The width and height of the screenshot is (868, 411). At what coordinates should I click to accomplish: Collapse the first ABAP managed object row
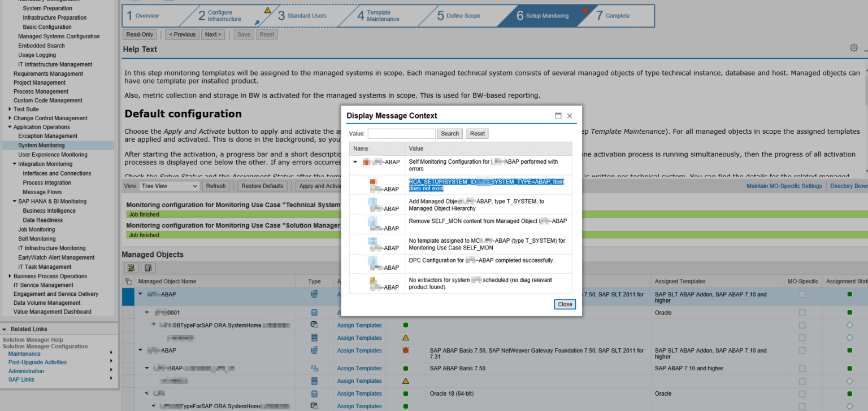(x=140, y=294)
